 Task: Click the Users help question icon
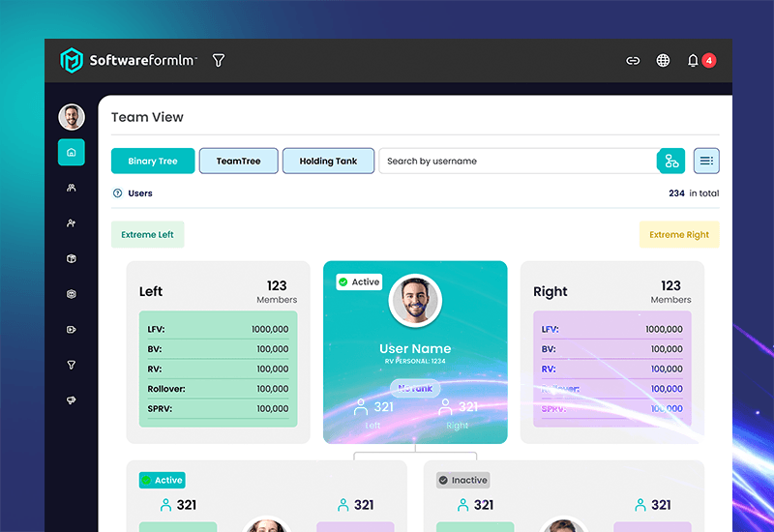click(117, 192)
